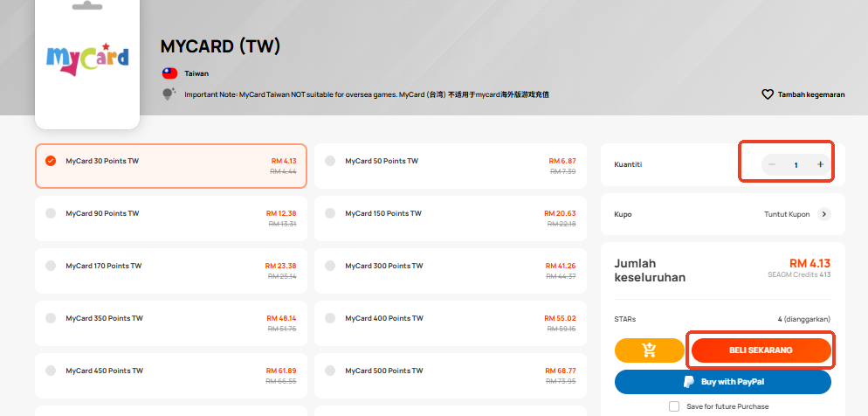The image size is (868, 416).
Task: Open the MyCard logo thumbnail
Action: coord(87,61)
